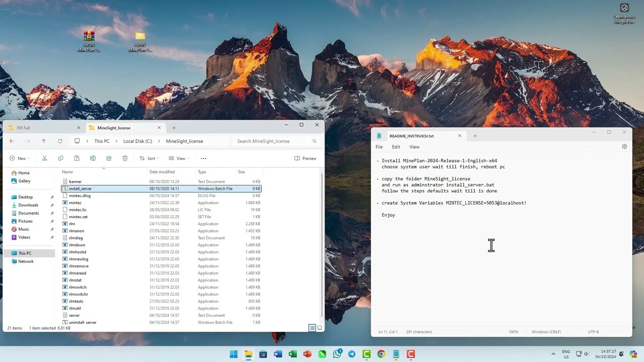The height and width of the screenshot is (362, 644).
Task: Select the rlmhostid application file
Action: pyautogui.click(x=161, y=252)
